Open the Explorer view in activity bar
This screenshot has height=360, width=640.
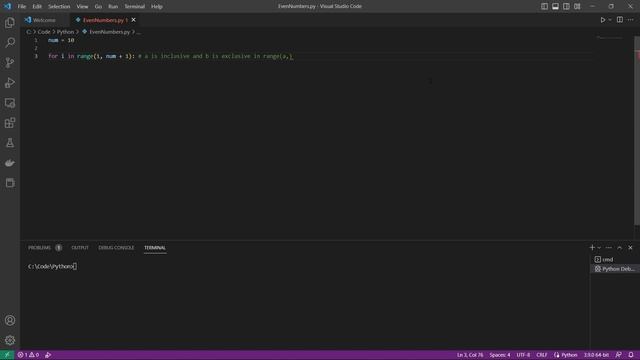click(10, 22)
